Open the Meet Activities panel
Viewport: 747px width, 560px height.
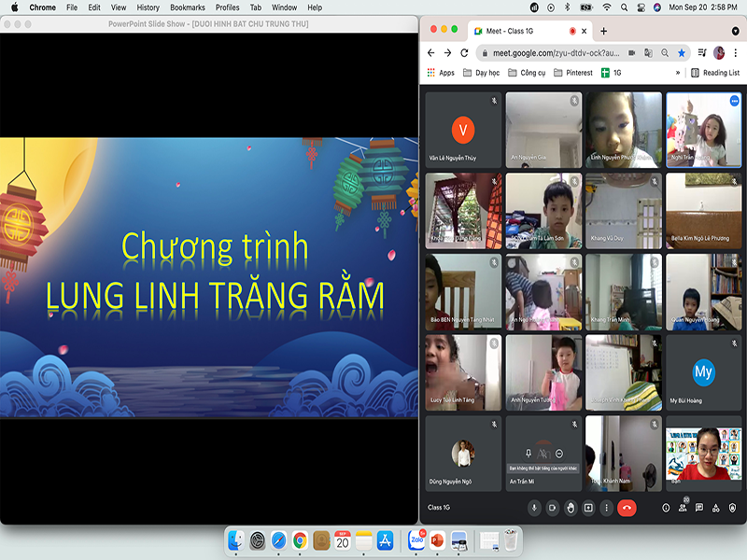coord(715,508)
